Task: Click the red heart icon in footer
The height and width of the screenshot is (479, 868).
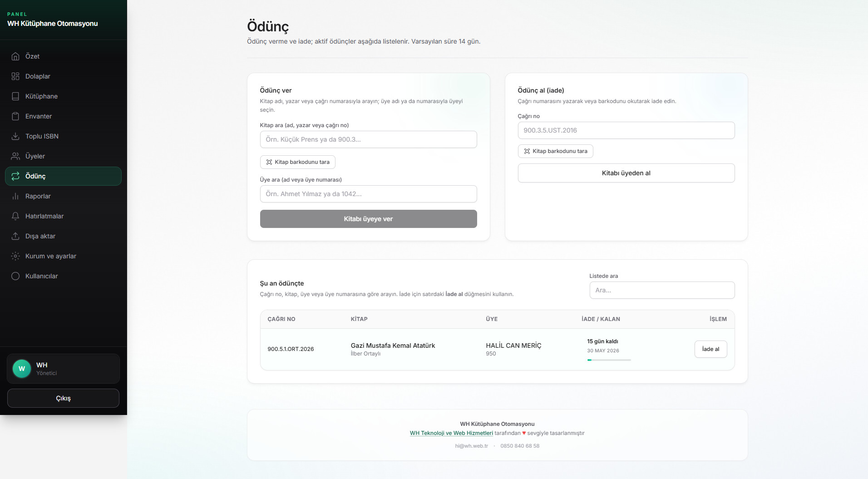Action: 524,433
